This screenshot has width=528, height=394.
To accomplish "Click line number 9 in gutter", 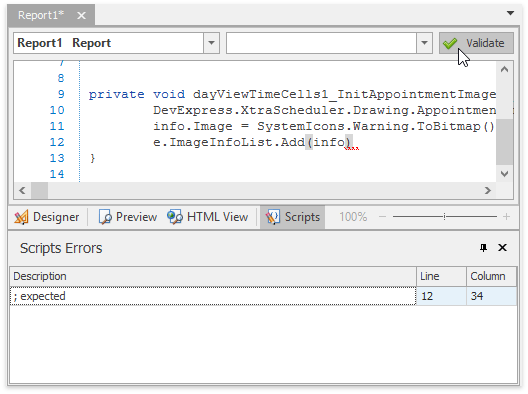I will pyautogui.click(x=61, y=94).
